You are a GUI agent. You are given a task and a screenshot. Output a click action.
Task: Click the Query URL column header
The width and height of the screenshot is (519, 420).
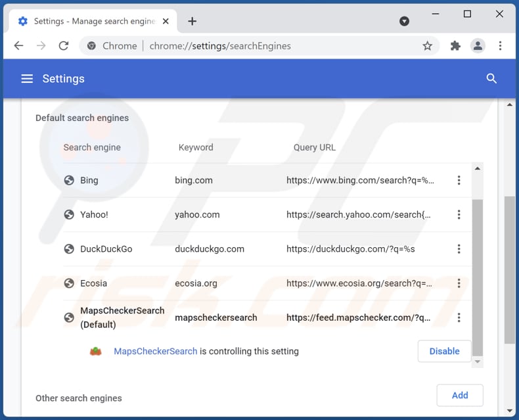(x=315, y=147)
